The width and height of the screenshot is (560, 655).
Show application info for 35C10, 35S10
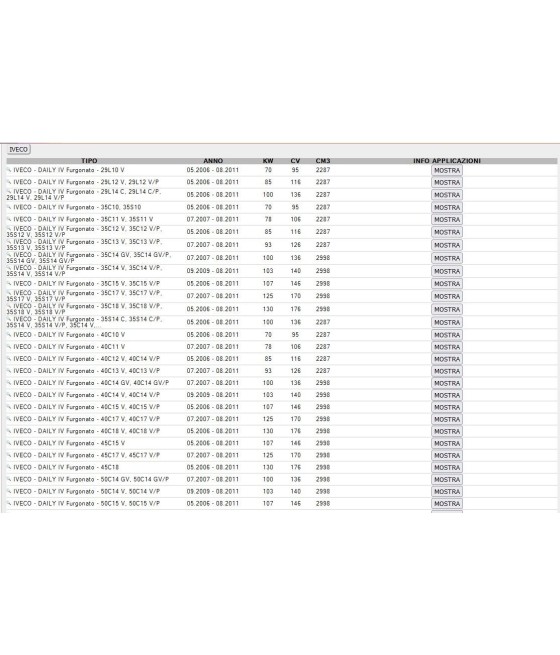click(447, 208)
